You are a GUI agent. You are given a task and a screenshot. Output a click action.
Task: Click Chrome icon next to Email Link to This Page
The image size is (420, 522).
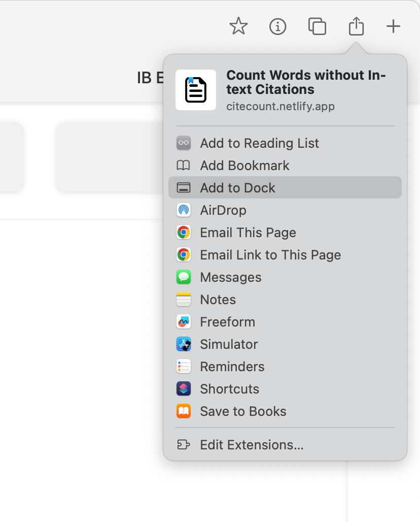[x=184, y=255]
